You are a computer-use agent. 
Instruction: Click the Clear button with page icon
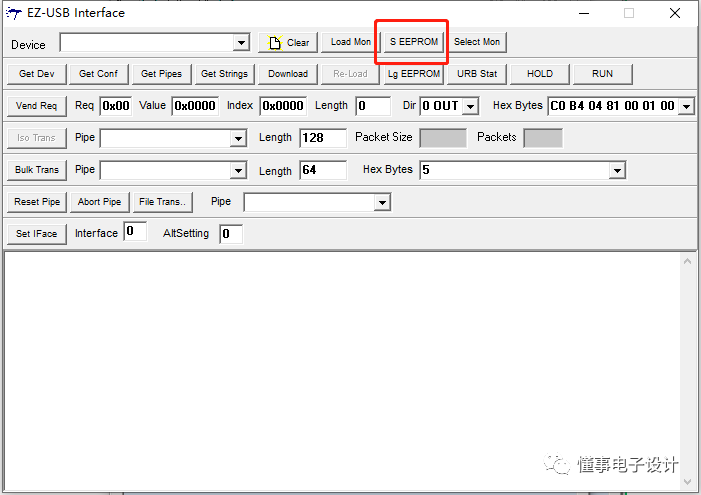[x=288, y=42]
